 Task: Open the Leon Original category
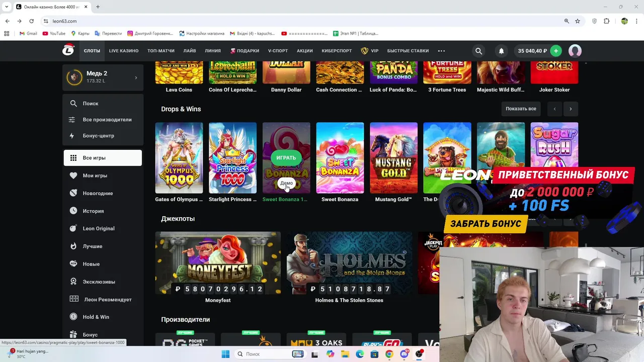click(103, 228)
